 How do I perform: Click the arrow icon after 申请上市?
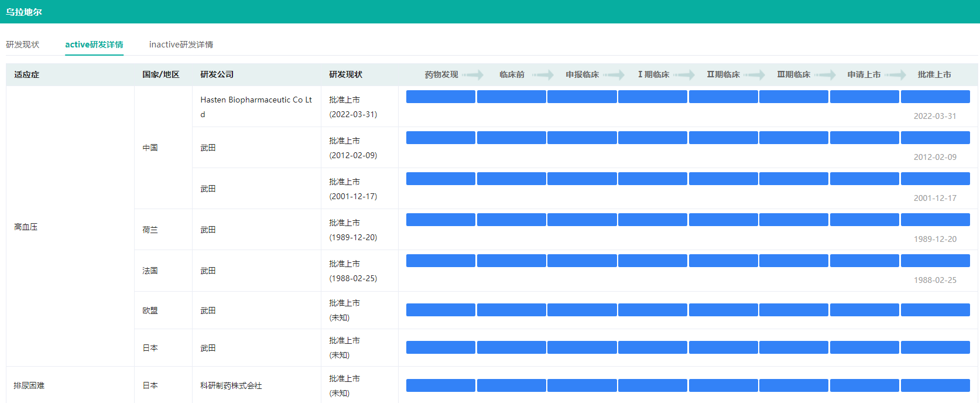point(895,75)
